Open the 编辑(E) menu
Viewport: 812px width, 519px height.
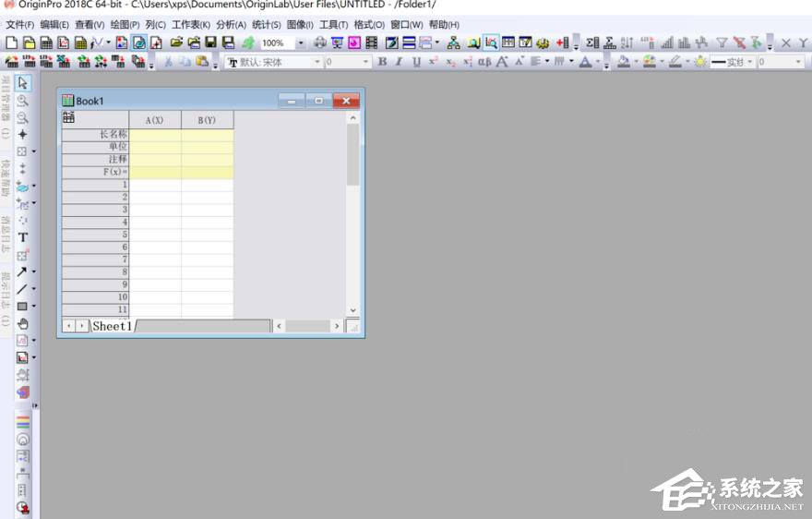54,24
